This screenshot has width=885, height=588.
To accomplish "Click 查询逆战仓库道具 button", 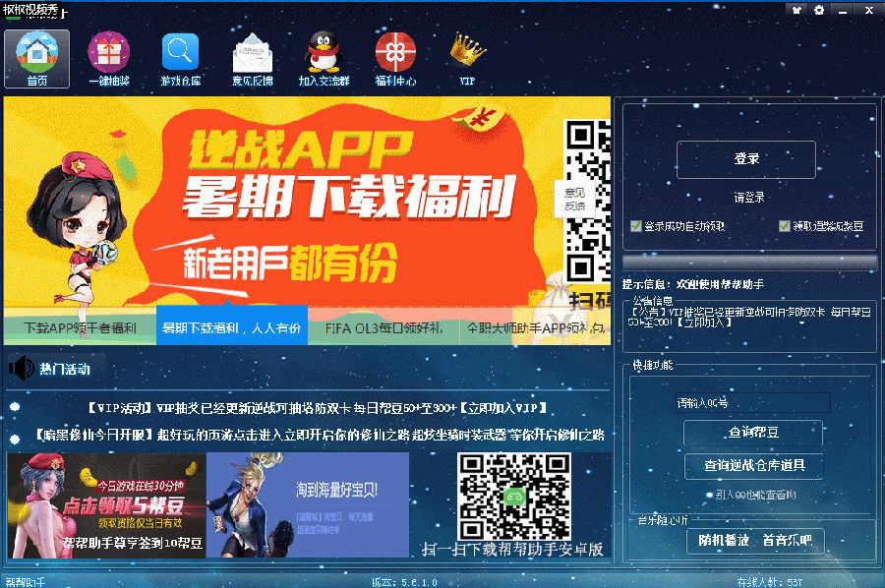I will pos(753,465).
